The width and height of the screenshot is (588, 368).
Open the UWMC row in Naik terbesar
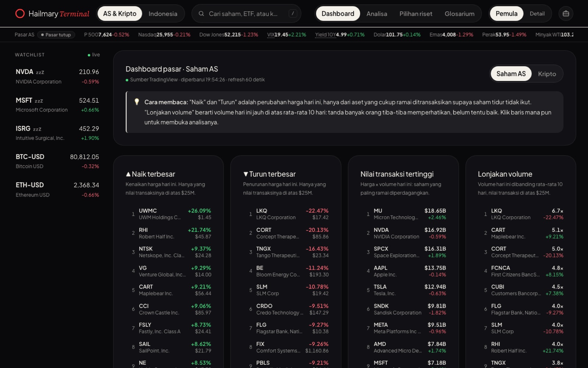point(169,214)
